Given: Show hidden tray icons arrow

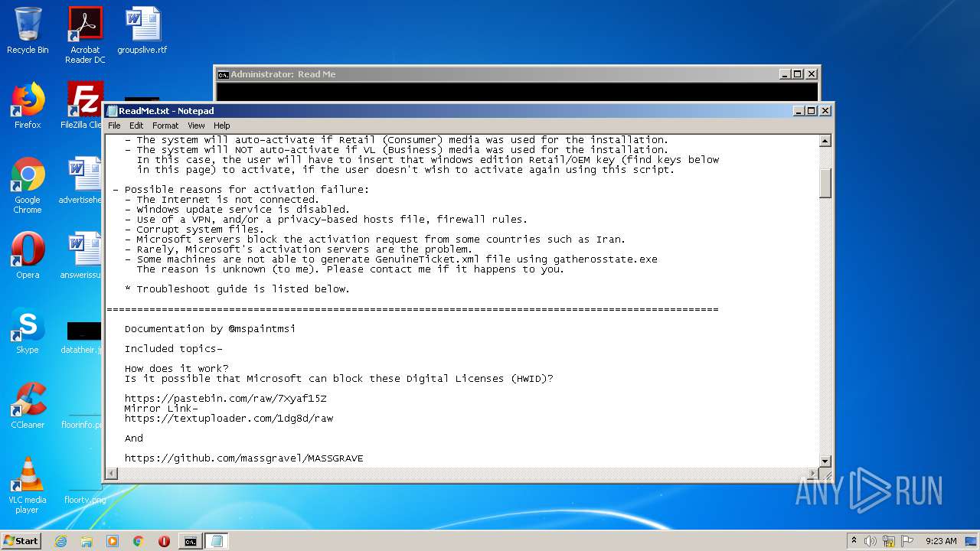Looking at the screenshot, I should pos(854,541).
